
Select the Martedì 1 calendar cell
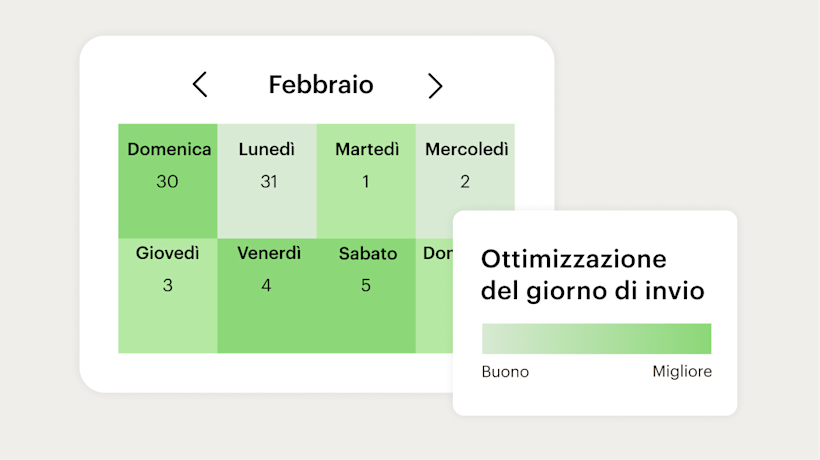coord(366,181)
